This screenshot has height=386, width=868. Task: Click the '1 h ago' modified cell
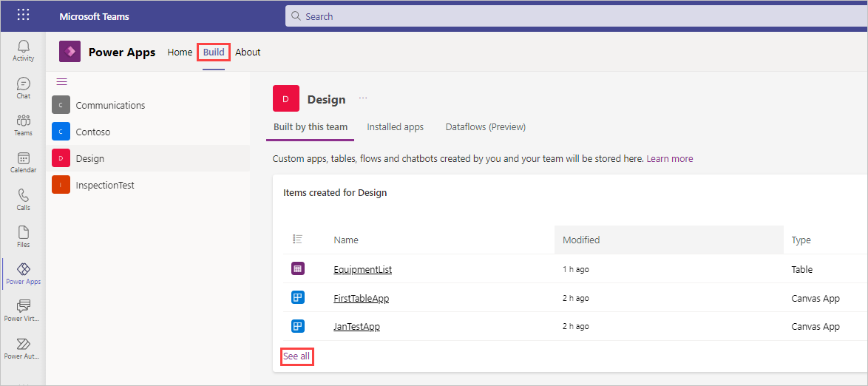click(x=576, y=270)
